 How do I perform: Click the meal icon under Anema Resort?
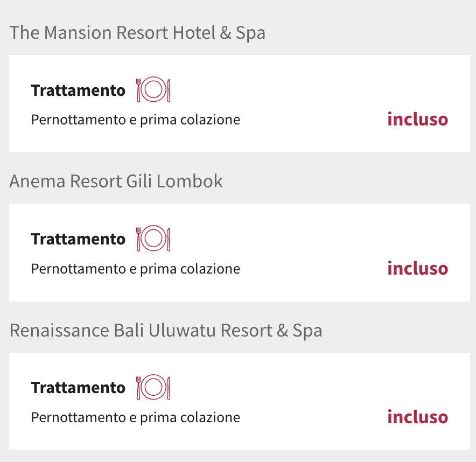pyautogui.click(x=153, y=239)
